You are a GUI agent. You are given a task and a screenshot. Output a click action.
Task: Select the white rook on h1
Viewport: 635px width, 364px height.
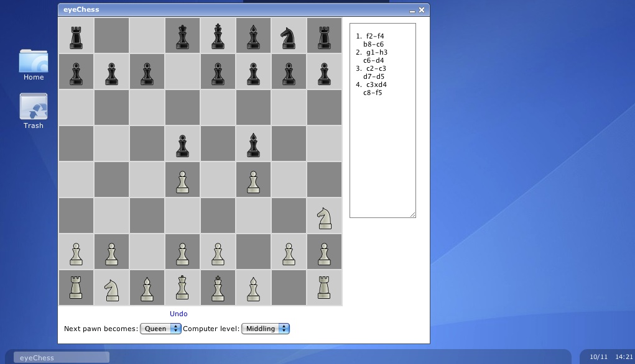click(x=324, y=288)
